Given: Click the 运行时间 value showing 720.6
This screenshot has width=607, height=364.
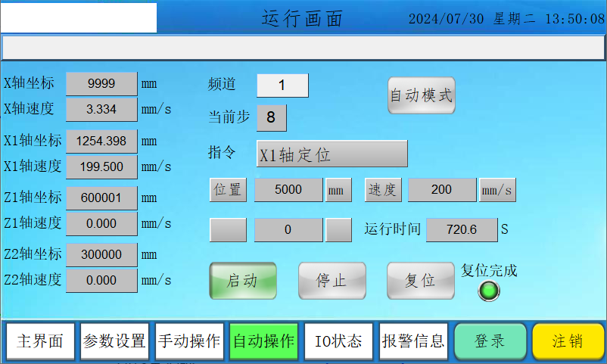Looking at the screenshot, I should (461, 229).
